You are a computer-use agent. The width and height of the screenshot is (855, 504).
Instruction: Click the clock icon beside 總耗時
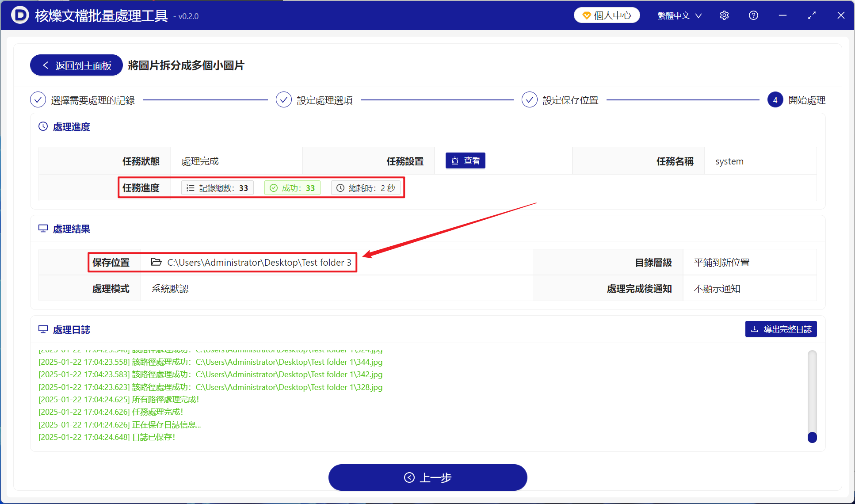(x=340, y=188)
